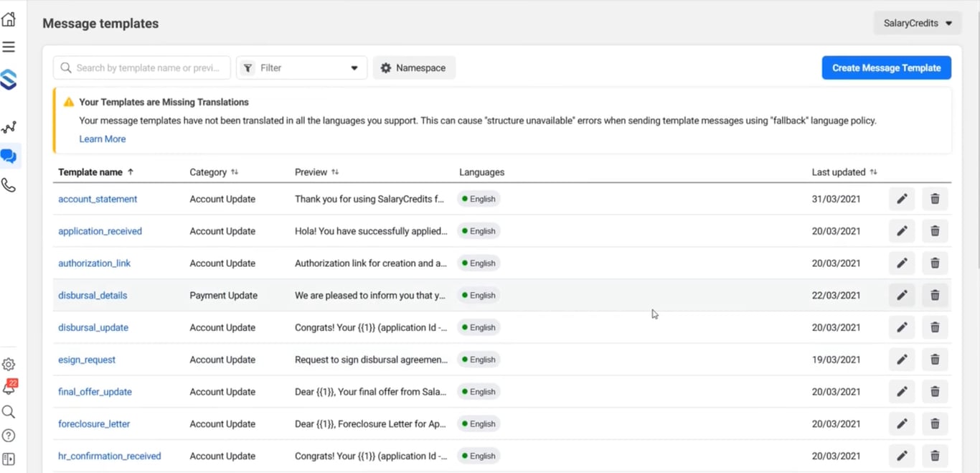This screenshot has width=980, height=473.
Task: Delete the disbursal_details template using the trash icon
Action: 935,295
